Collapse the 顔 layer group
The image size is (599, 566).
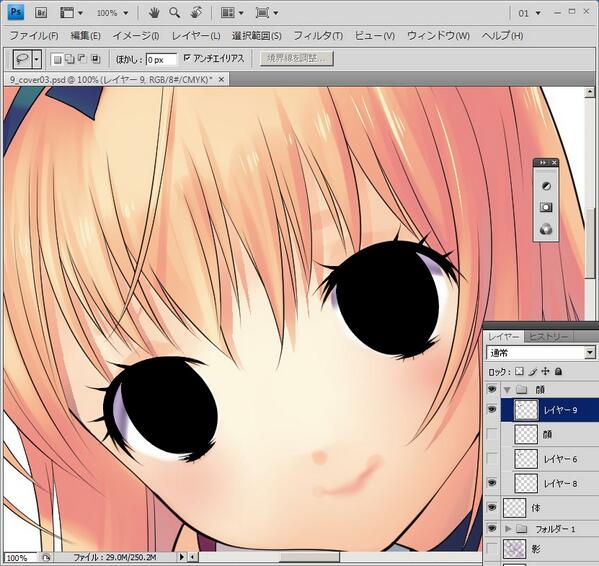507,390
